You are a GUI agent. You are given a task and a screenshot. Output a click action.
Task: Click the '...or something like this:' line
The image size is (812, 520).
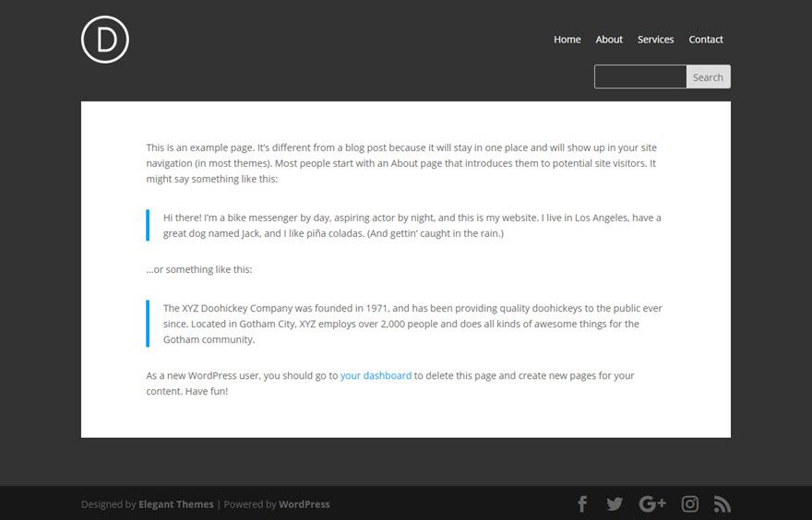tap(198, 270)
